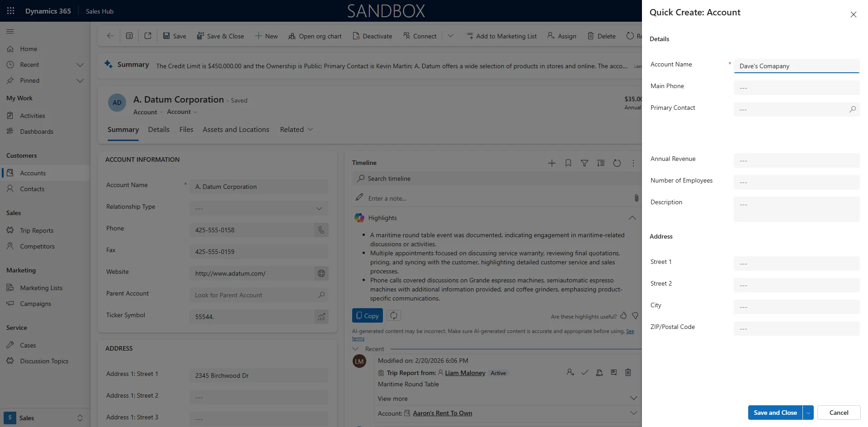
Task: Collapse the Highlights section
Action: (x=632, y=218)
